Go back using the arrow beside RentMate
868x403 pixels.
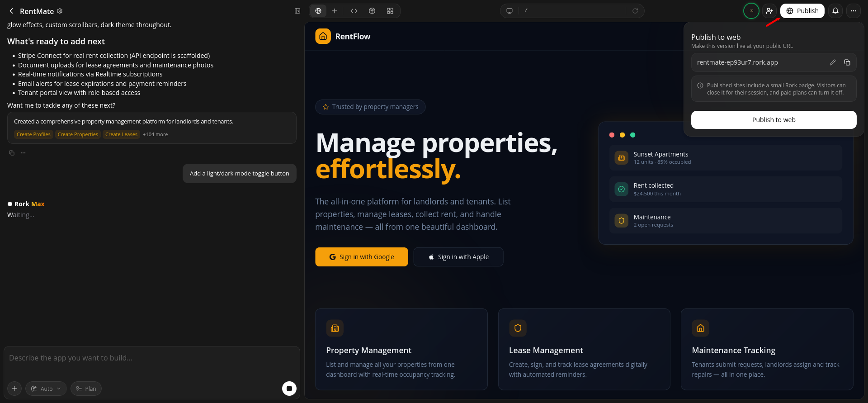point(11,11)
